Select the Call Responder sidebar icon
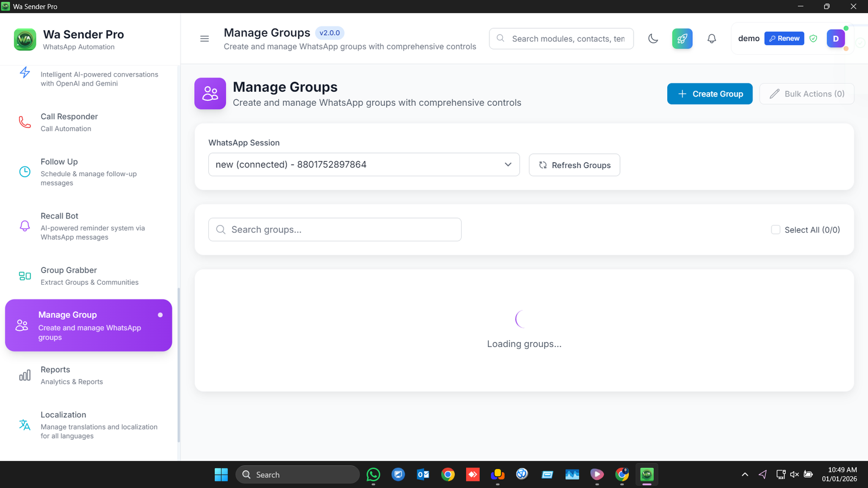The image size is (868, 488). coord(24,122)
